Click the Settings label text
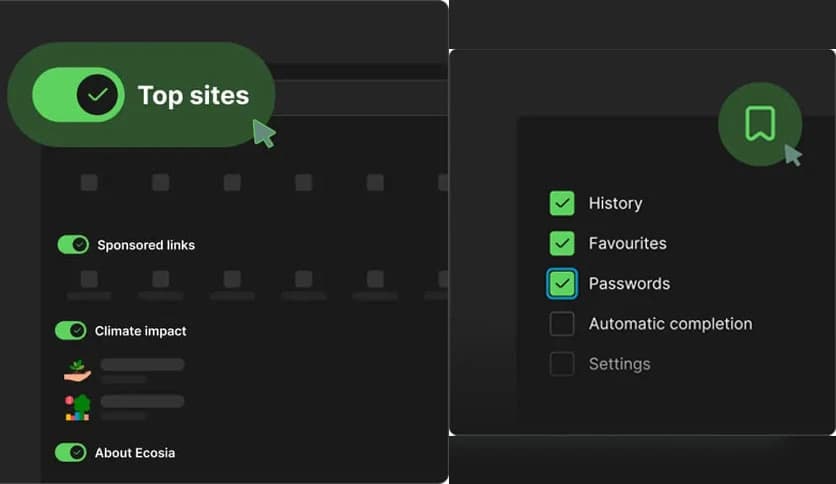The height and width of the screenshot is (484, 836). click(x=620, y=364)
